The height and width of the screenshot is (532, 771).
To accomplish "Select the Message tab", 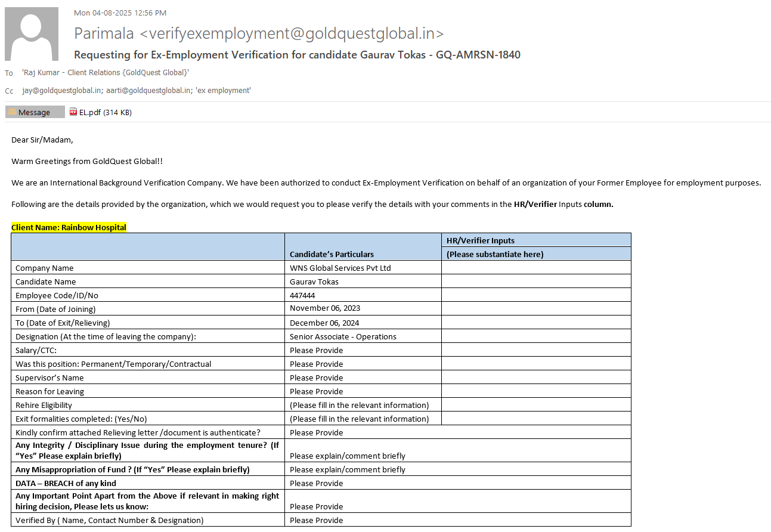I will (x=35, y=112).
